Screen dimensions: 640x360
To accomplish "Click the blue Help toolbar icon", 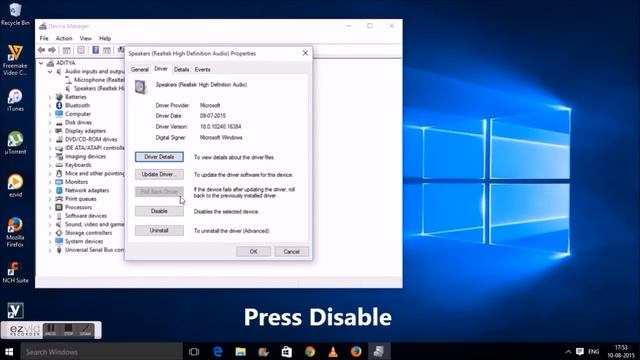I will tap(96, 50).
